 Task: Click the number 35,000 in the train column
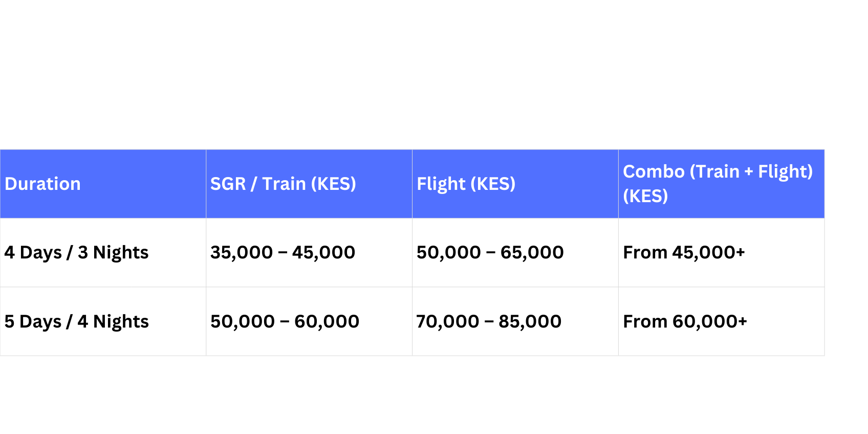click(242, 252)
